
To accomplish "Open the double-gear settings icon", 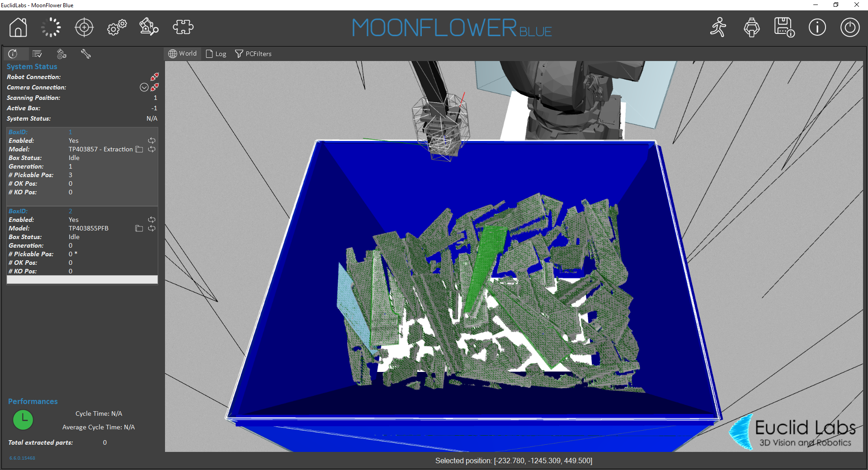I will click(117, 28).
